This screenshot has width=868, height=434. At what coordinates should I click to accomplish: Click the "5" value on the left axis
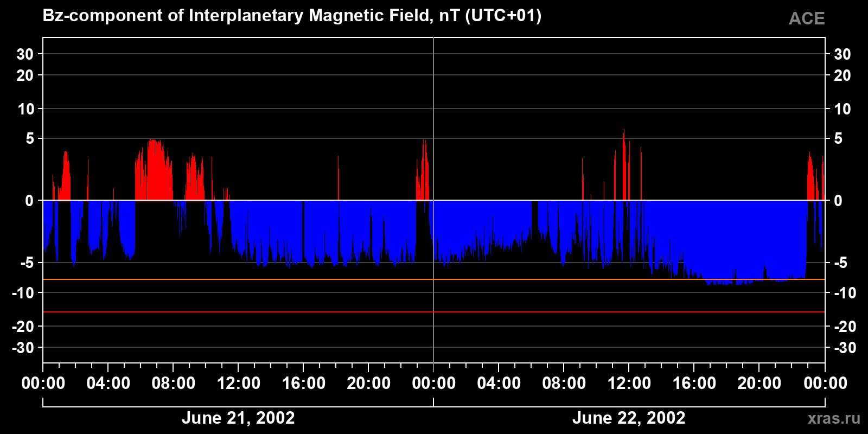(30, 139)
